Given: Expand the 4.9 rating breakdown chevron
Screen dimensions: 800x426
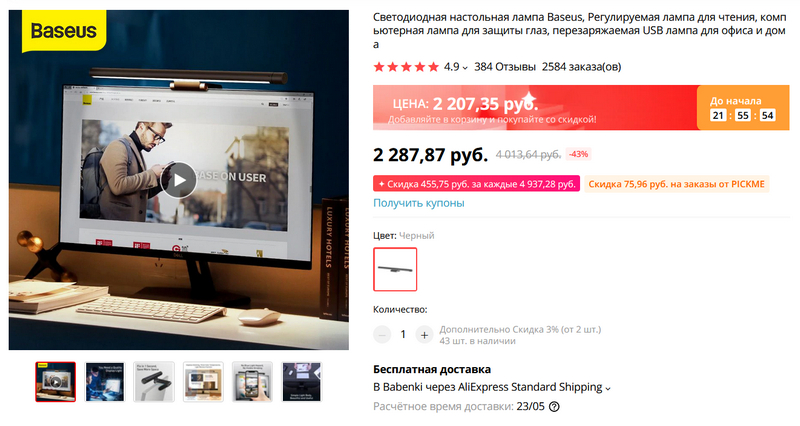Looking at the screenshot, I should 465,67.
